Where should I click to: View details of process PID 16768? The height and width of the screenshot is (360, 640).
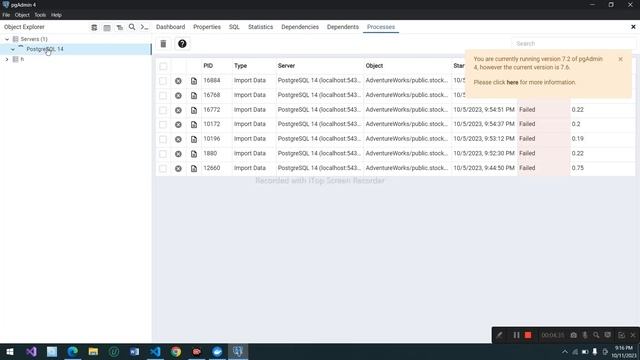pyautogui.click(x=194, y=96)
